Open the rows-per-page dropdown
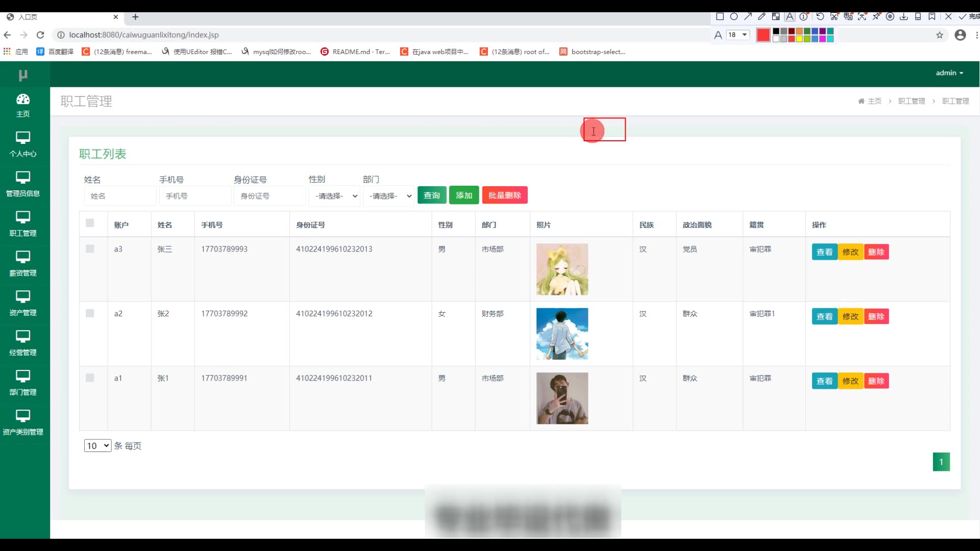Screen dimensions: 980x551 (x=97, y=446)
